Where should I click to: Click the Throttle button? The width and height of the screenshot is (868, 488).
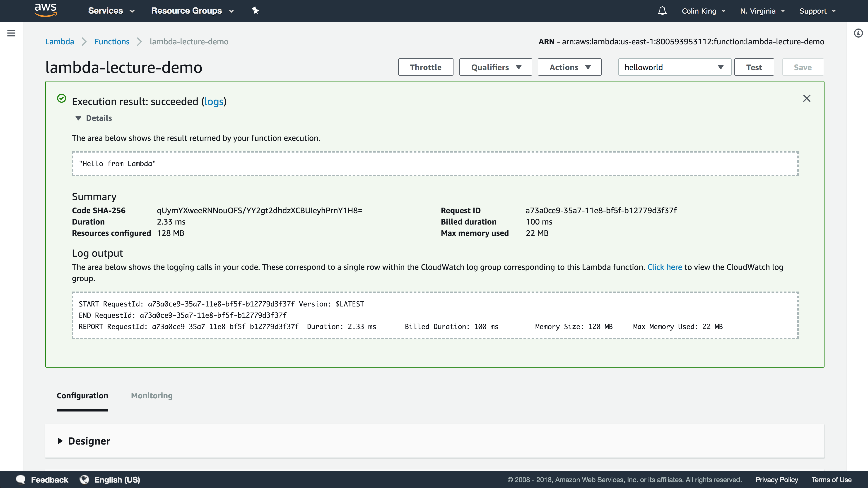click(426, 67)
